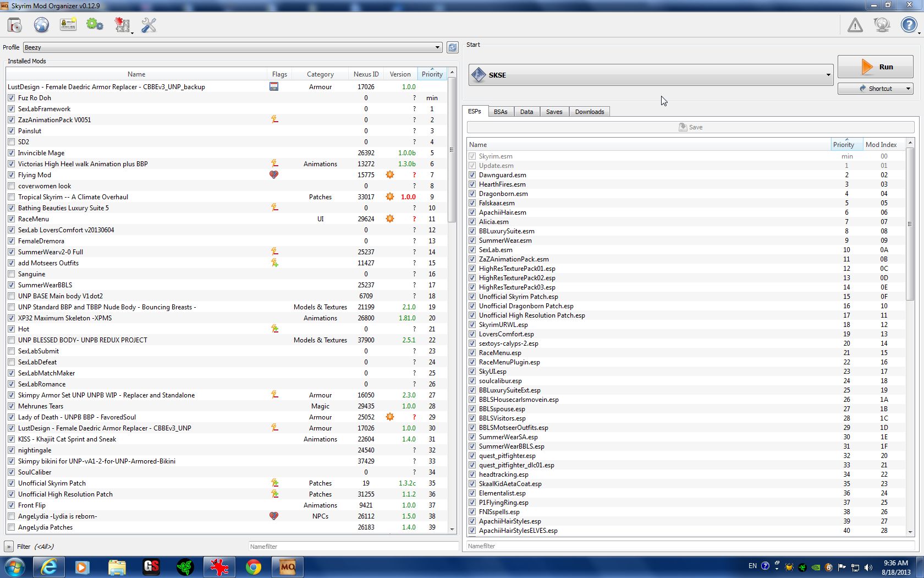Switch to the Downloads tab
Image resolution: width=924 pixels, height=578 pixels.
[589, 112]
